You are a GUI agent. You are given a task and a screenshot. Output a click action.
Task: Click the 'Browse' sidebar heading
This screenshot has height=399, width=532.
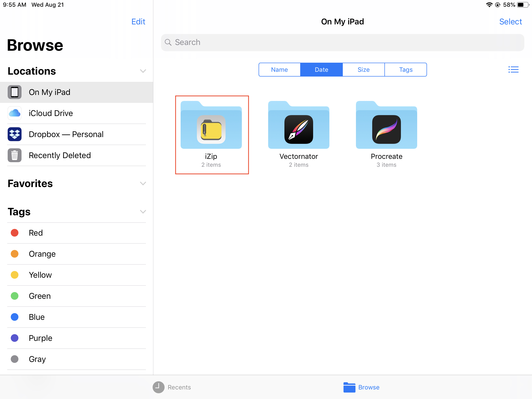point(35,45)
